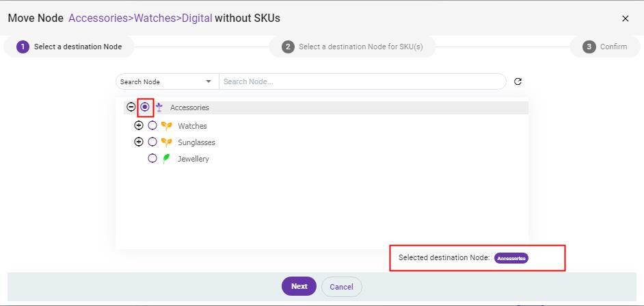Click the Next button
This screenshot has width=644, height=306.
299,286
